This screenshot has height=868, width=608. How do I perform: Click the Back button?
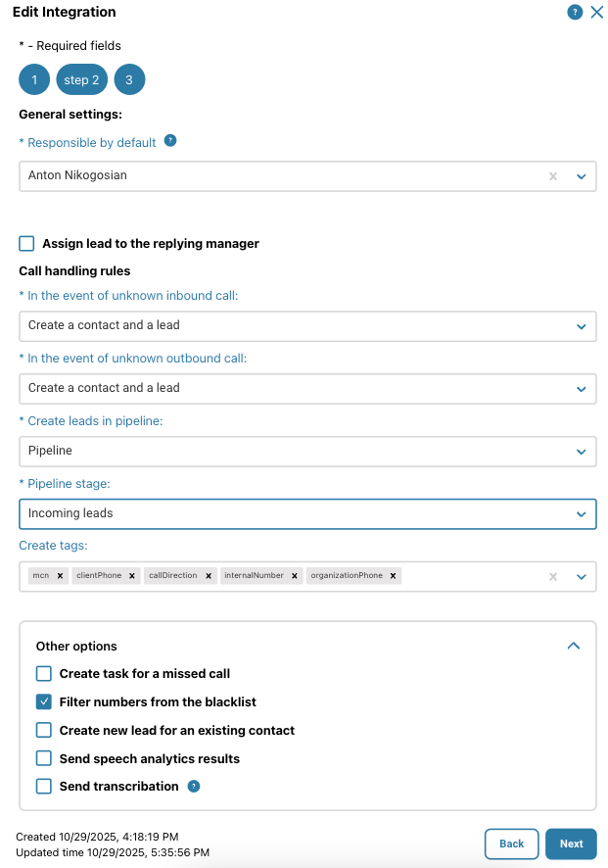511,844
